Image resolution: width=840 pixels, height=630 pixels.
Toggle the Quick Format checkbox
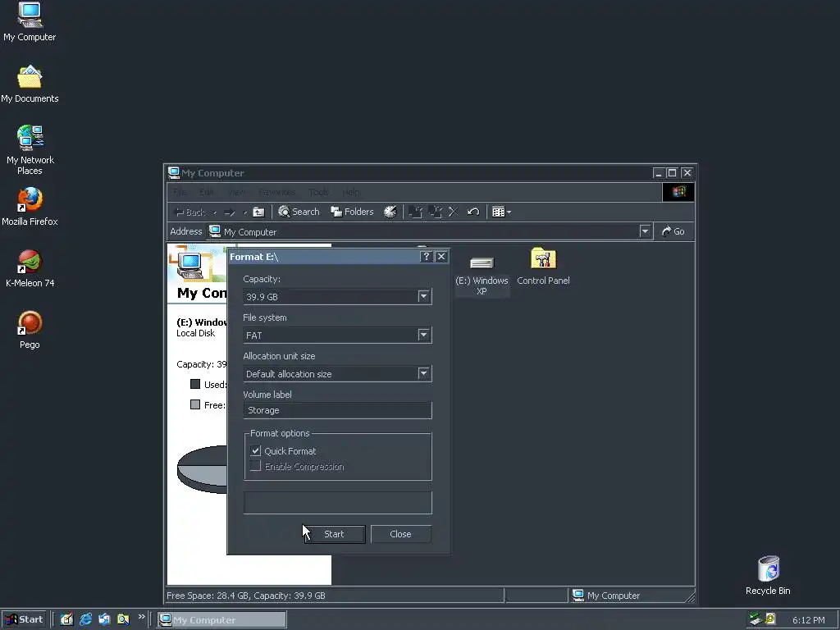[256, 451]
